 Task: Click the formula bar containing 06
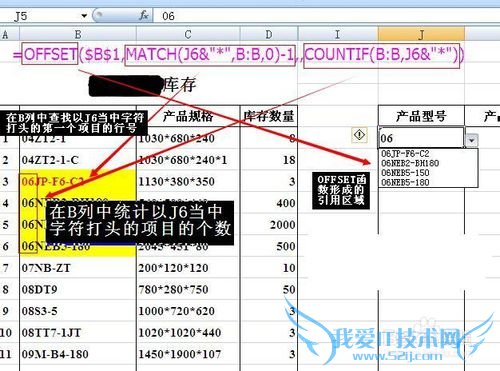tap(327, 16)
